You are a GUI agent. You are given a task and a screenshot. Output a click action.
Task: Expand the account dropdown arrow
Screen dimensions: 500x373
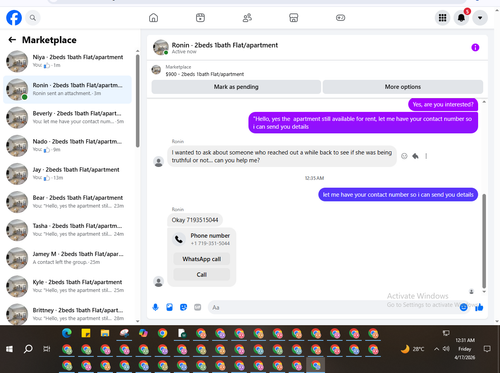click(x=480, y=18)
